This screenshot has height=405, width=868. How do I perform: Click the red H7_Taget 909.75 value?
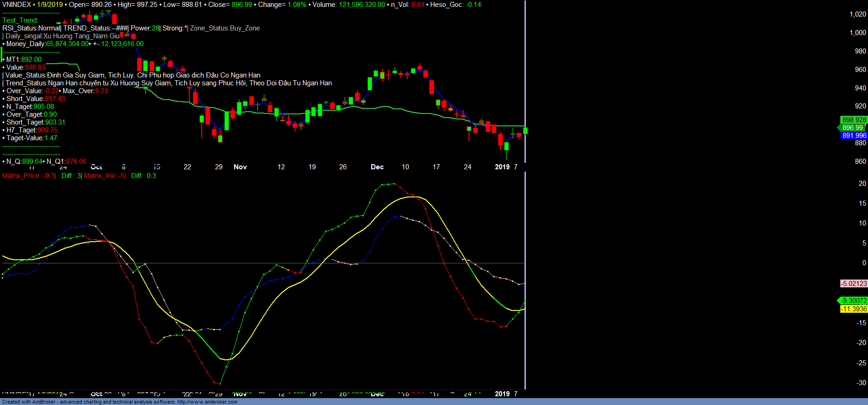tap(48, 130)
